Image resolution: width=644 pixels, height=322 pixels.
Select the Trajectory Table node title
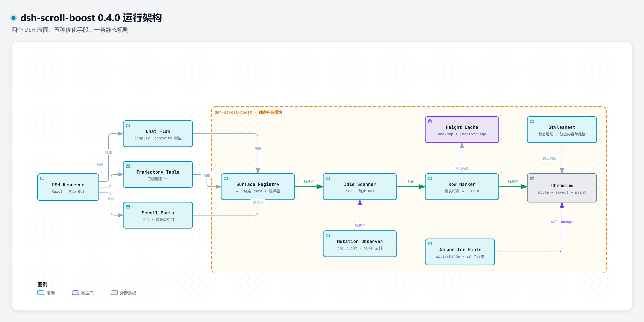(x=158, y=172)
